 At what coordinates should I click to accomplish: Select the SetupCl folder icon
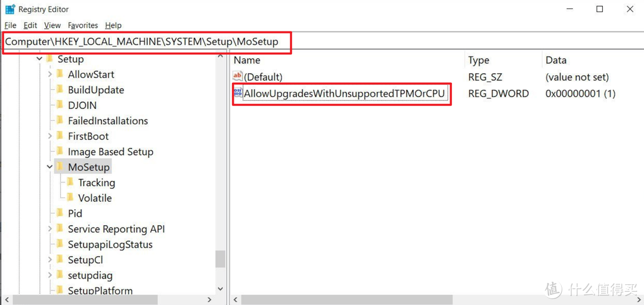pos(60,259)
